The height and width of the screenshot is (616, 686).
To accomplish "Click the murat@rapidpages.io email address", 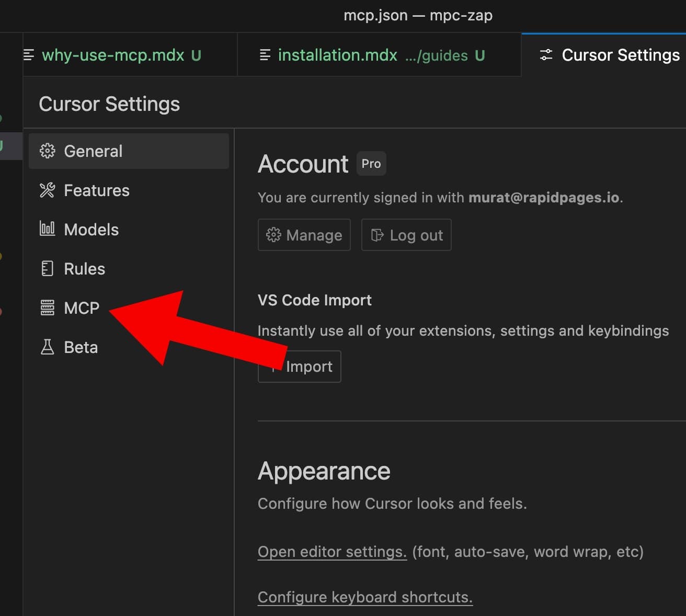I will [x=543, y=198].
